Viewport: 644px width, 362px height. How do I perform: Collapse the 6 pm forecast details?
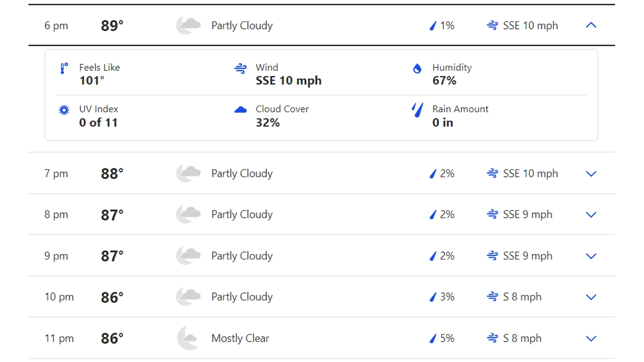pyautogui.click(x=591, y=25)
